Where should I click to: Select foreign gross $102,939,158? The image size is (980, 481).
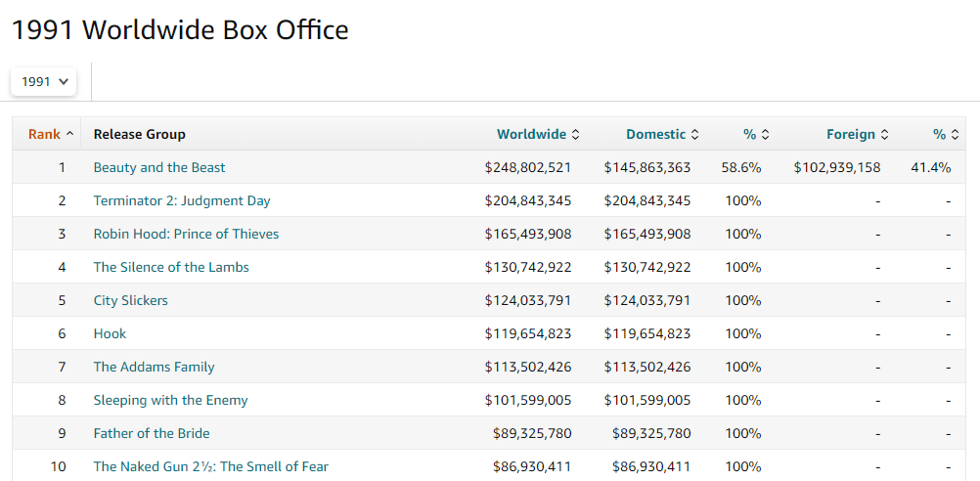837,167
